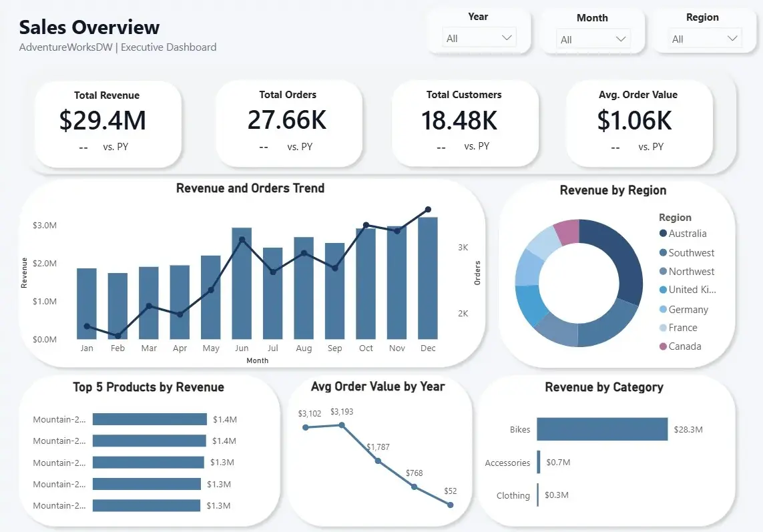Click the Australia legend color dot
Image resolution: width=763 pixels, height=532 pixels.
(x=663, y=233)
